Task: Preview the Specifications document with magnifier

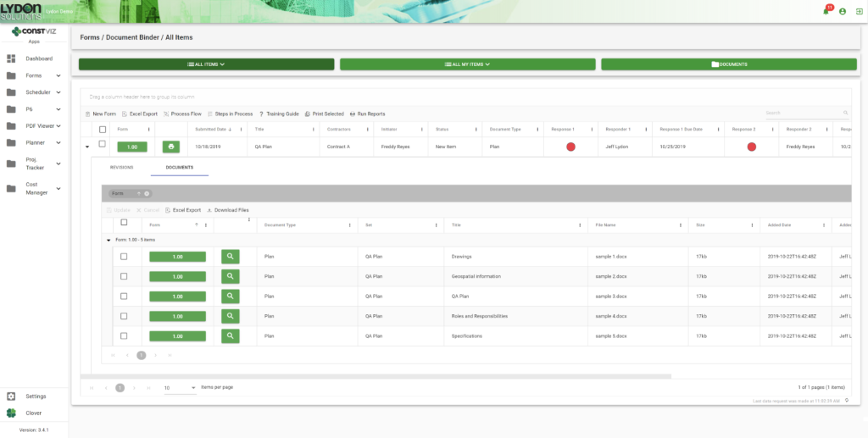Action: [230, 335]
